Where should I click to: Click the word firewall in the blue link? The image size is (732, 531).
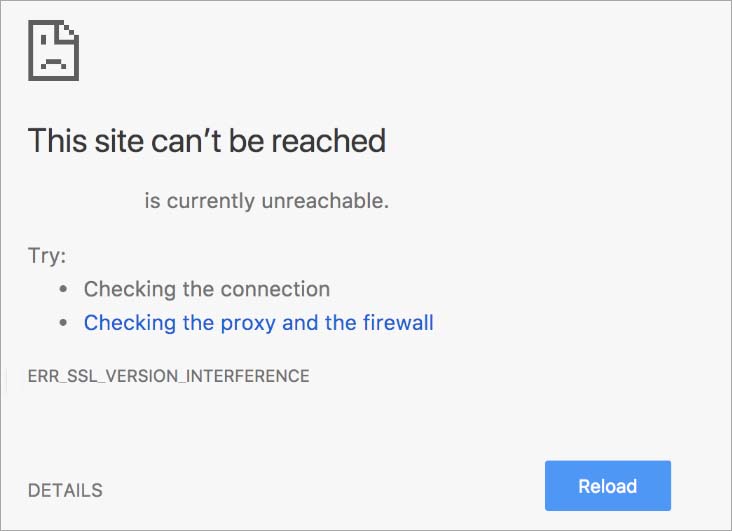coord(397,323)
